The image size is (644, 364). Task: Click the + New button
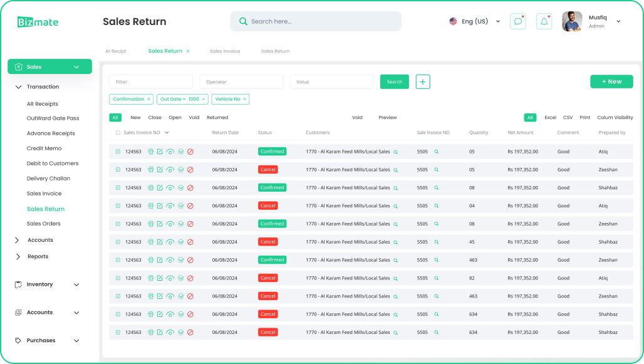[x=611, y=81]
